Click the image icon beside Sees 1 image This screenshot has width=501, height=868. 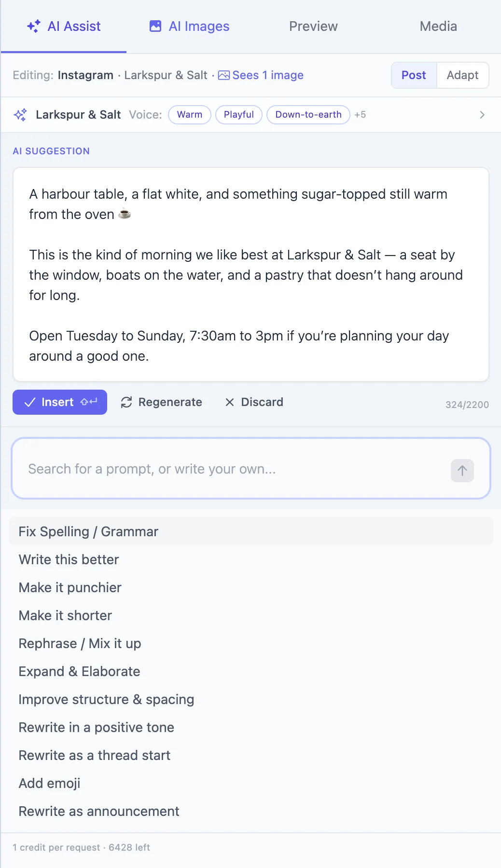pyautogui.click(x=224, y=75)
